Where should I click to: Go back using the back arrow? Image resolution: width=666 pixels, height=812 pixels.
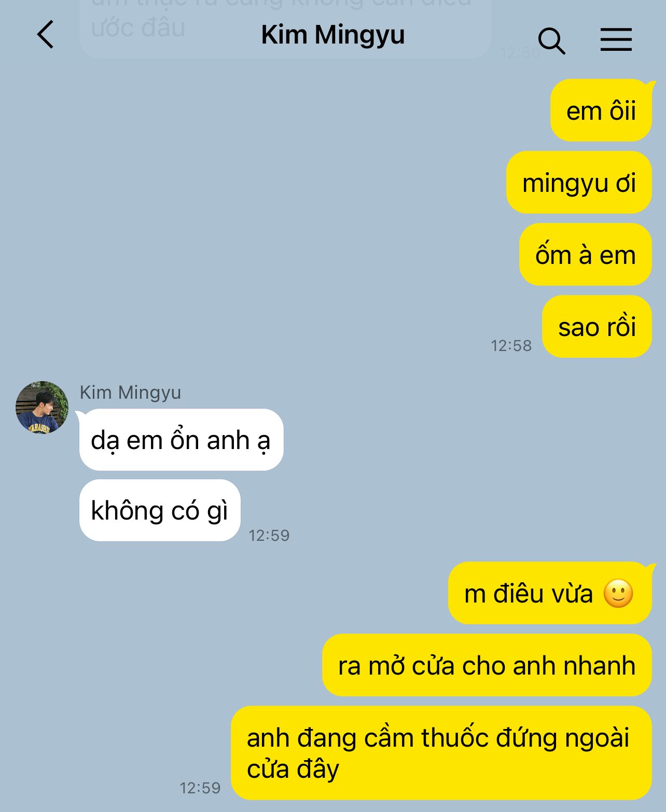pyautogui.click(x=46, y=35)
